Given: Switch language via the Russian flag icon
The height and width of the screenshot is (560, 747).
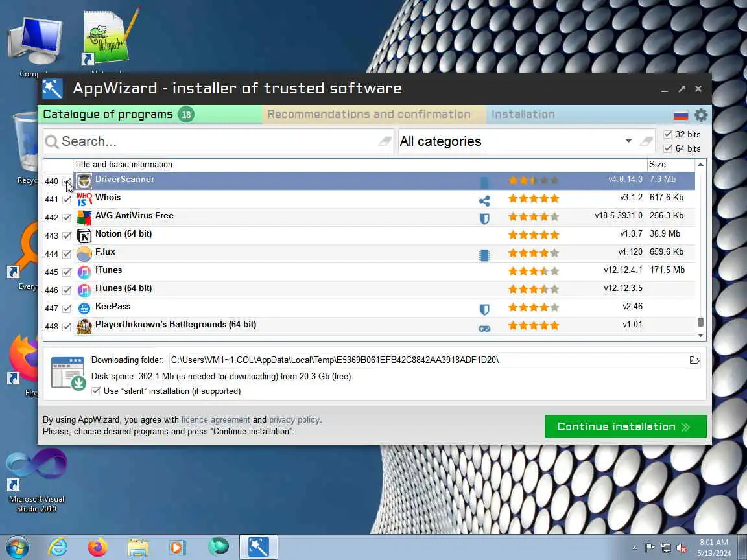Looking at the screenshot, I should click(x=681, y=115).
